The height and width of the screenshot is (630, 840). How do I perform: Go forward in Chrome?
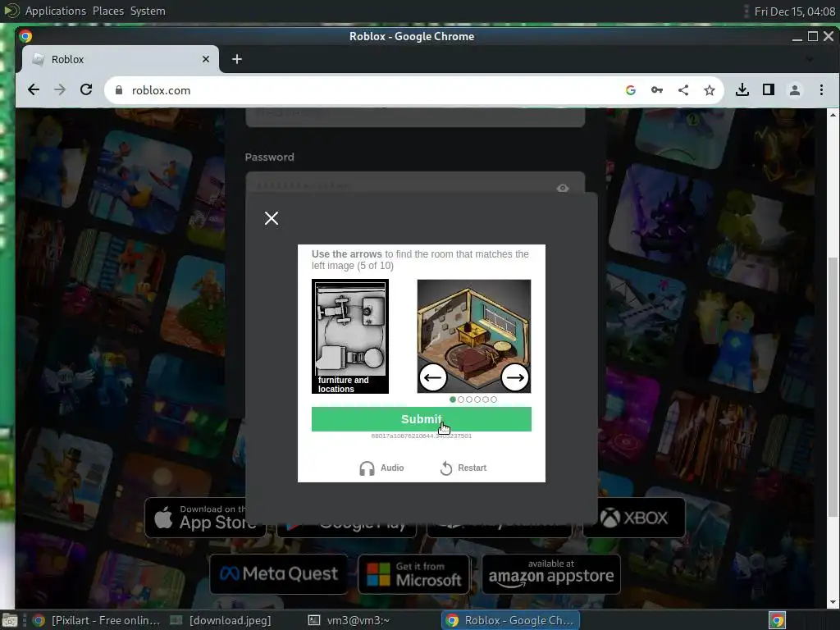pyautogui.click(x=60, y=90)
